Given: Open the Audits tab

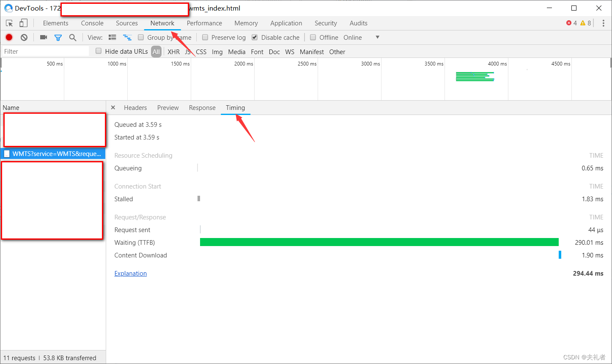Looking at the screenshot, I should 359,23.
